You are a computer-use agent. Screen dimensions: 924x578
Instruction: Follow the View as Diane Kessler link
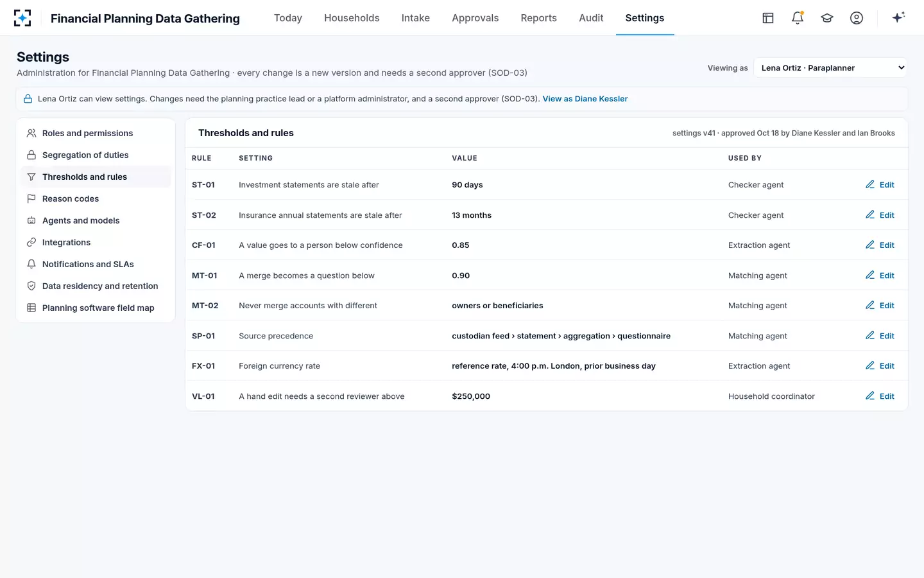(x=585, y=99)
